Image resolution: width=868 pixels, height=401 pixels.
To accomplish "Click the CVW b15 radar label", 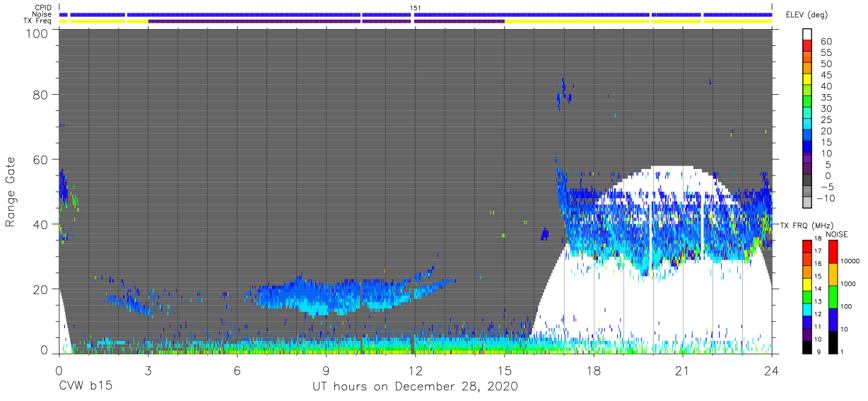I will [x=85, y=386].
